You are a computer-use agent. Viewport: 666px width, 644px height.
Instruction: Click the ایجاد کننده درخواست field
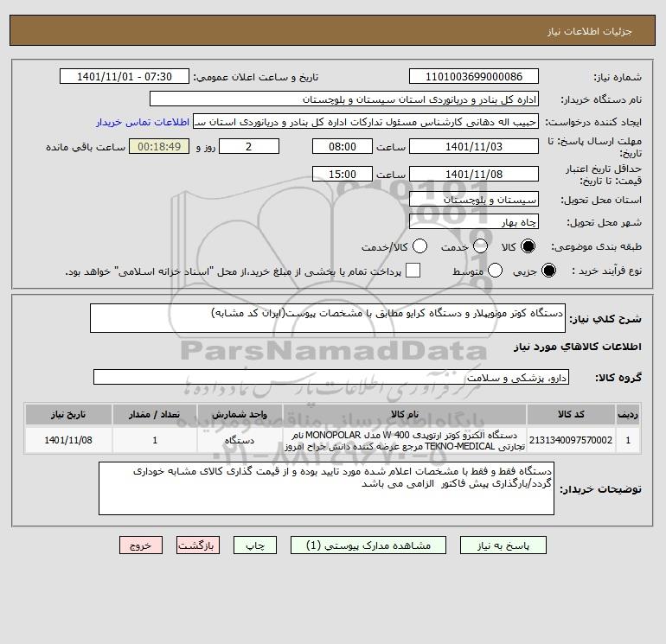click(366, 121)
